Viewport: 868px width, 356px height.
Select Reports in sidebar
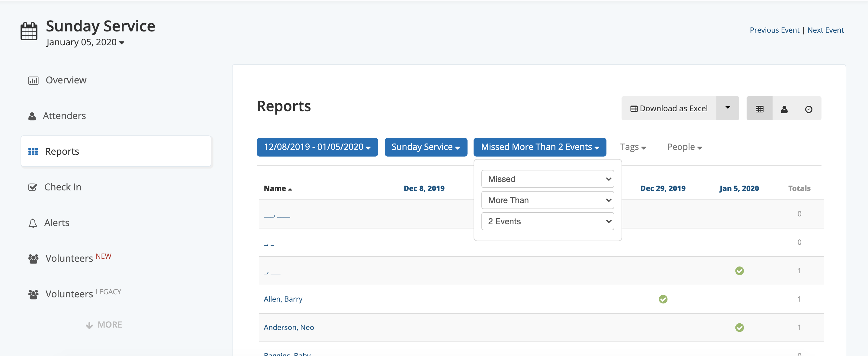tap(116, 151)
